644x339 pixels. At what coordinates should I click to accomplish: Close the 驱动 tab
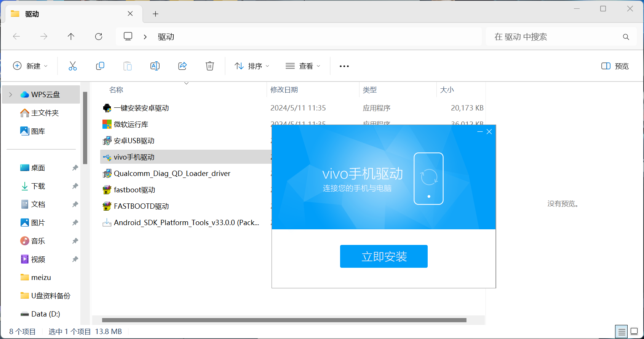tap(130, 14)
